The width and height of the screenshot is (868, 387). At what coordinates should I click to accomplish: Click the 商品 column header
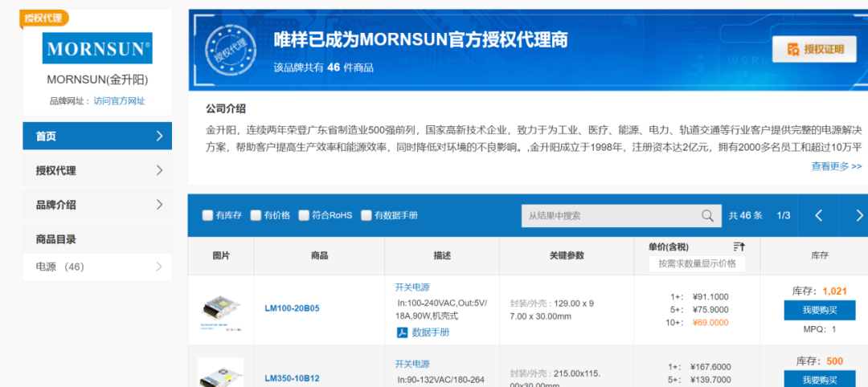pyautogui.click(x=319, y=255)
